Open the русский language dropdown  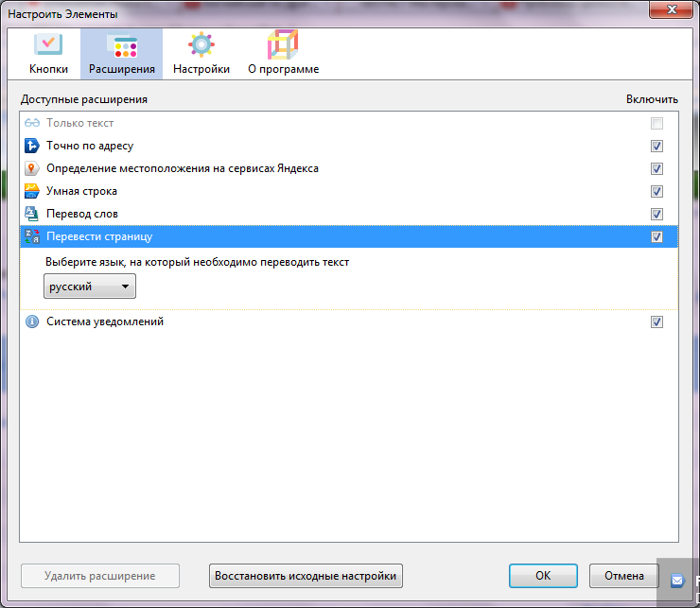tap(90, 287)
